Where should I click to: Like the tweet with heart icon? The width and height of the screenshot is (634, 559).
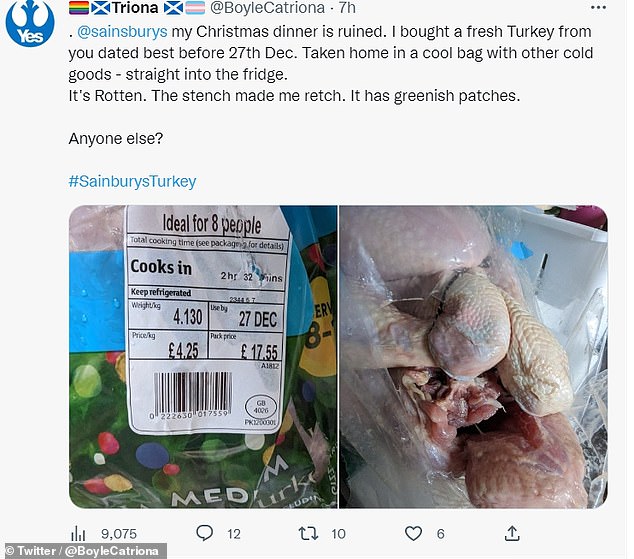click(x=415, y=534)
